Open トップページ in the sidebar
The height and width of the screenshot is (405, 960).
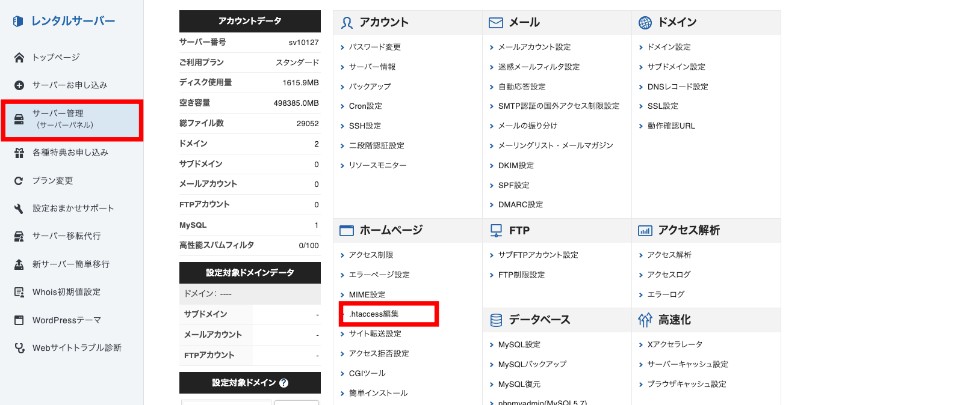pyautogui.click(x=56, y=58)
